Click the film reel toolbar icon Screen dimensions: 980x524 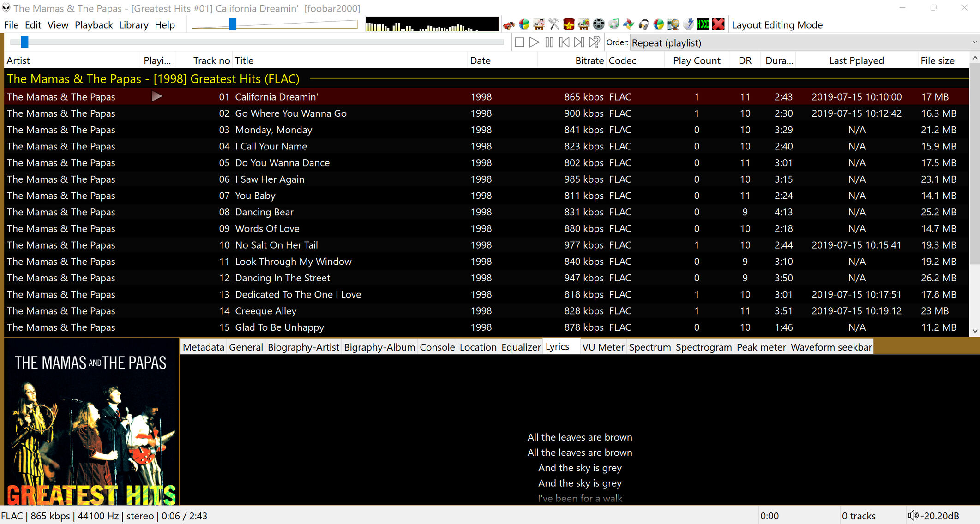[599, 24]
